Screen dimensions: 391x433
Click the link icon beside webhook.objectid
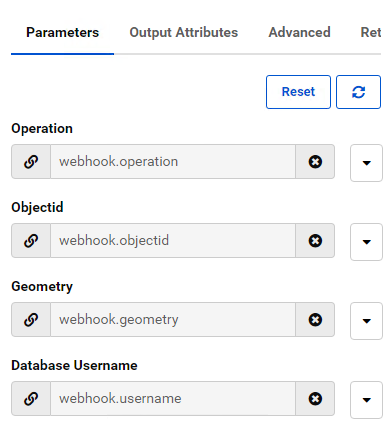pyautogui.click(x=31, y=241)
